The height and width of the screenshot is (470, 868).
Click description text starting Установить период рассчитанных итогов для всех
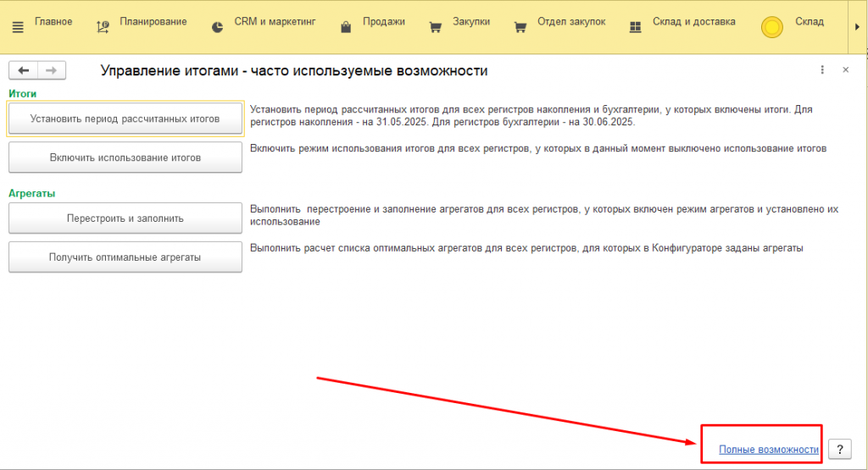pos(531,115)
